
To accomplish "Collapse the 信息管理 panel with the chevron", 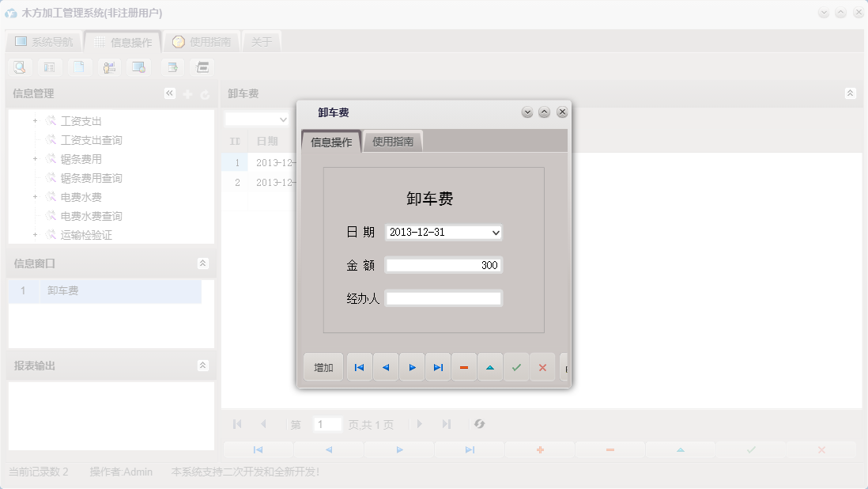I will 169,93.
